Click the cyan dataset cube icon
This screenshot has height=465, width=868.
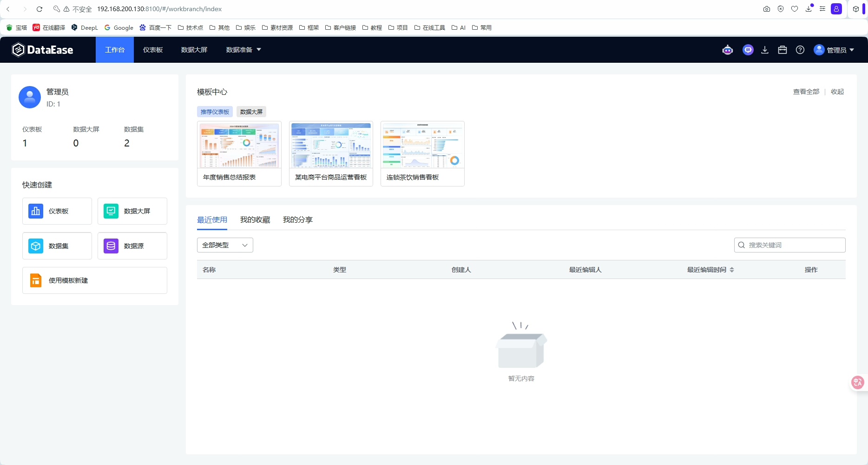[x=36, y=246]
